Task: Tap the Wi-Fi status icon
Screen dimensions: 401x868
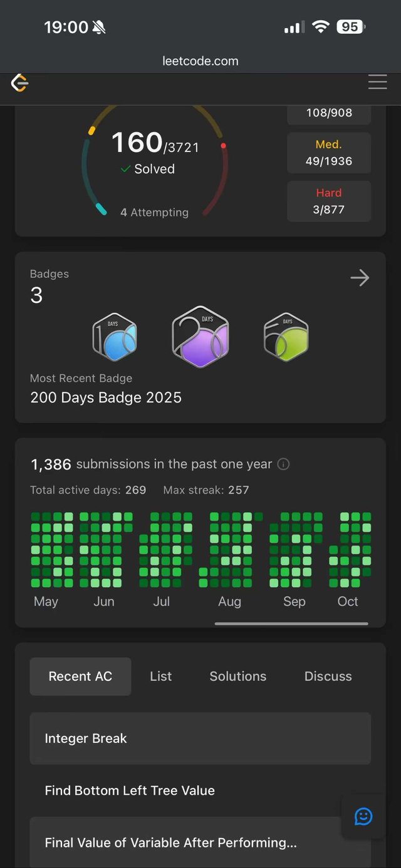Action: [321, 27]
